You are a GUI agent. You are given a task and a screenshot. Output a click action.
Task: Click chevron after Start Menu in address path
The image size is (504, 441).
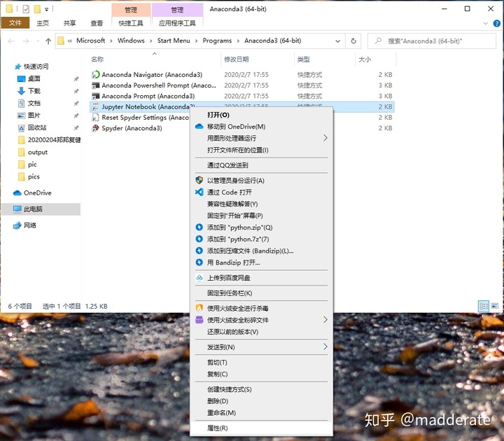196,41
